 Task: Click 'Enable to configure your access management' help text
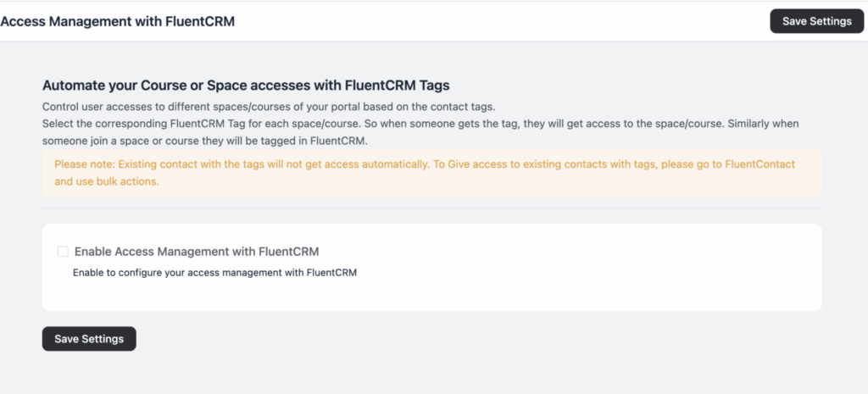[x=214, y=273]
